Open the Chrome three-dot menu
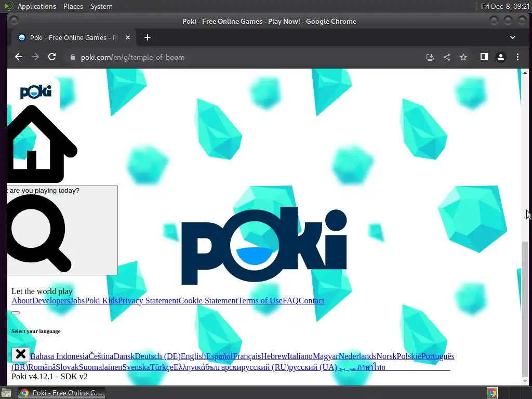532x399 pixels. coord(517,57)
